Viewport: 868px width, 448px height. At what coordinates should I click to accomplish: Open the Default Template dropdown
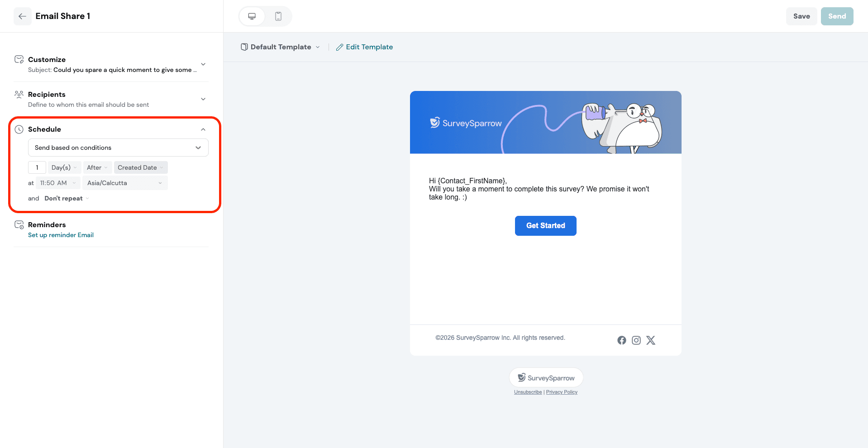[281, 47]
